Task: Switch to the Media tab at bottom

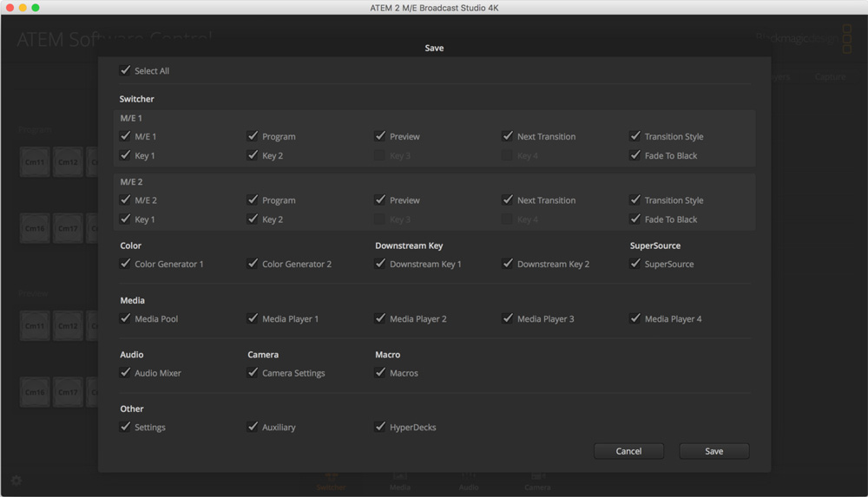Action: coord(400,481)
